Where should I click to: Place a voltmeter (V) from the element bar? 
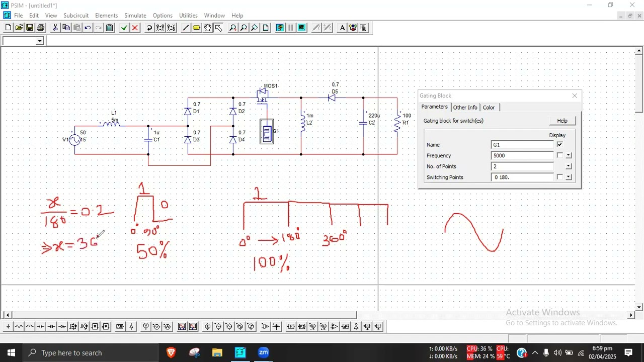click(x=156, y=327)
